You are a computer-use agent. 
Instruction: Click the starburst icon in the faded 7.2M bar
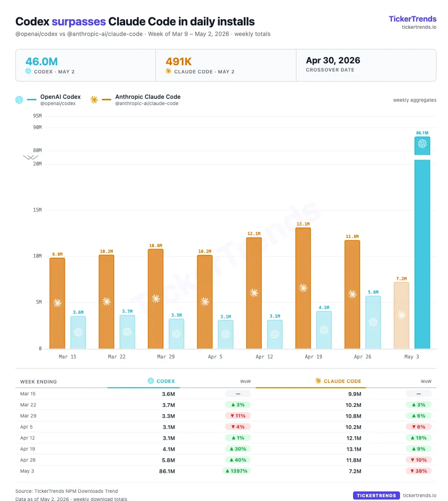[401, 315]
